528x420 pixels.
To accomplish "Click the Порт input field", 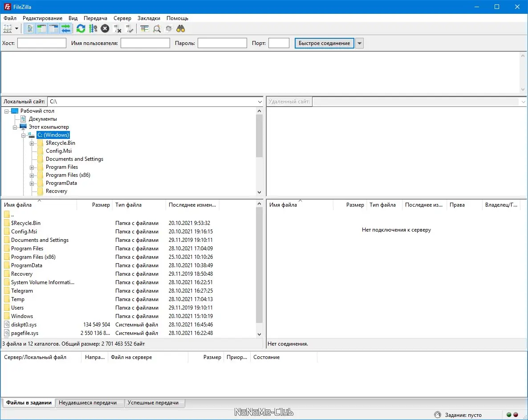I will tap(279, 43).
